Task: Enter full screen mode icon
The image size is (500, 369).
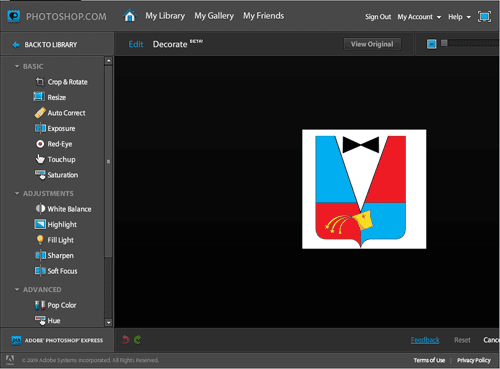Action: 484,16
